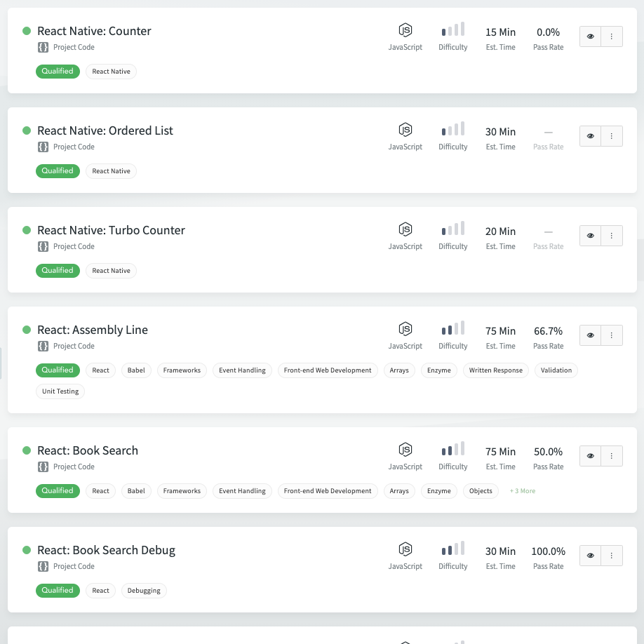Preview React: Assembly Line with eye icon

[x=590, y=335]
